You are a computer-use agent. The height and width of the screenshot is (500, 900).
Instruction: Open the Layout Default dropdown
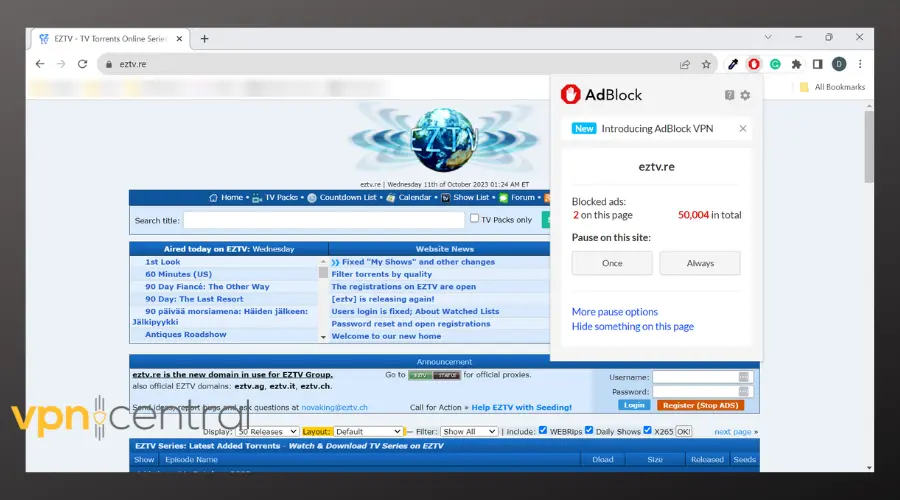click(x=368, y=432)
